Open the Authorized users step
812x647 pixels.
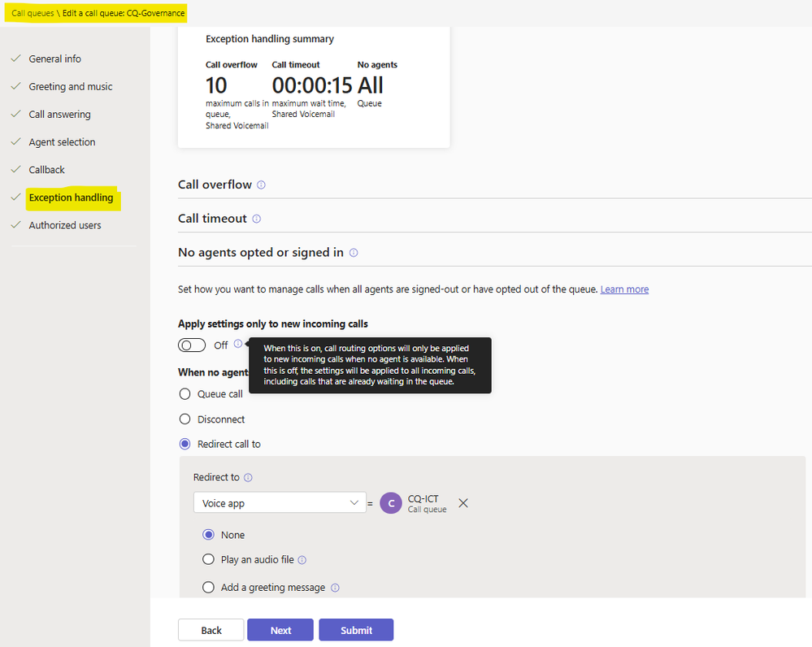pyautogui.click(x=65, y=225)
